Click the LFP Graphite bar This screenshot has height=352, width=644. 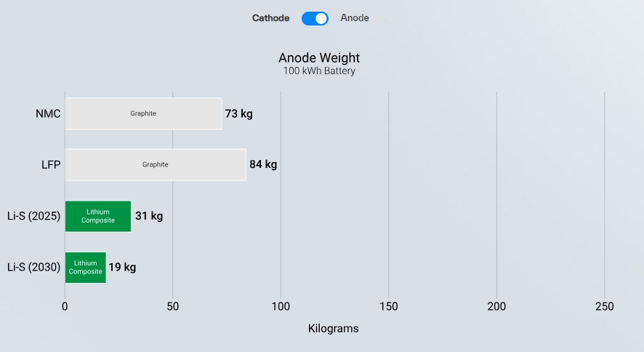click(156, 164)
